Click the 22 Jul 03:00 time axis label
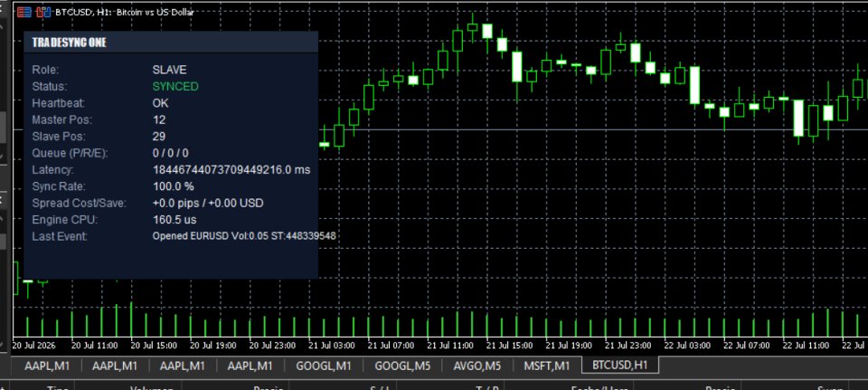Screen dimensions: 868x390 click(687, 345)
